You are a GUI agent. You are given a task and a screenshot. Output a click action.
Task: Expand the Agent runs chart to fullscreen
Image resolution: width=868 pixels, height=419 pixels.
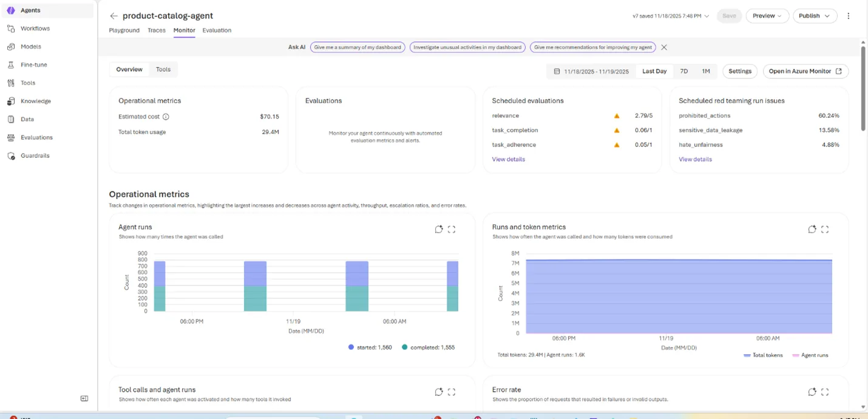[x=452, y=230]
